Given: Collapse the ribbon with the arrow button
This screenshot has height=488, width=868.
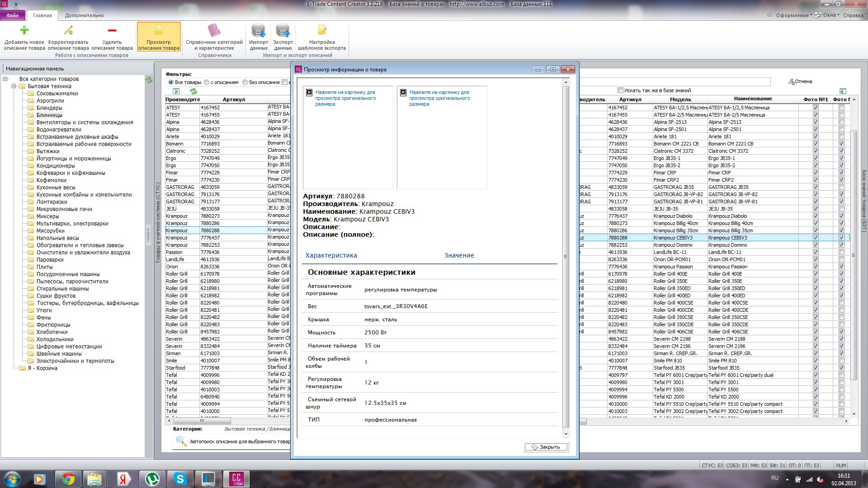Looking at the screenshot, I should (x=770, y=15).
